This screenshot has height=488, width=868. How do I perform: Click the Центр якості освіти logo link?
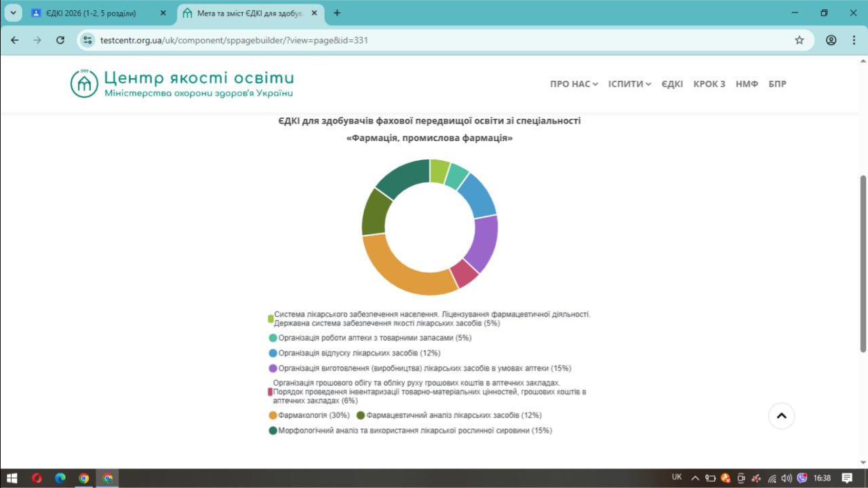(x=182, y=83)
